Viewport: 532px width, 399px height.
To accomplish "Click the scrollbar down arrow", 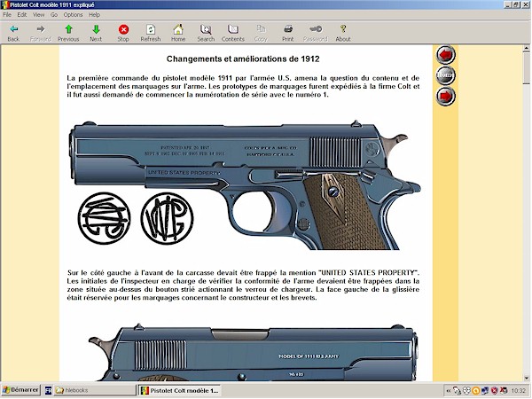I will 526,378.
